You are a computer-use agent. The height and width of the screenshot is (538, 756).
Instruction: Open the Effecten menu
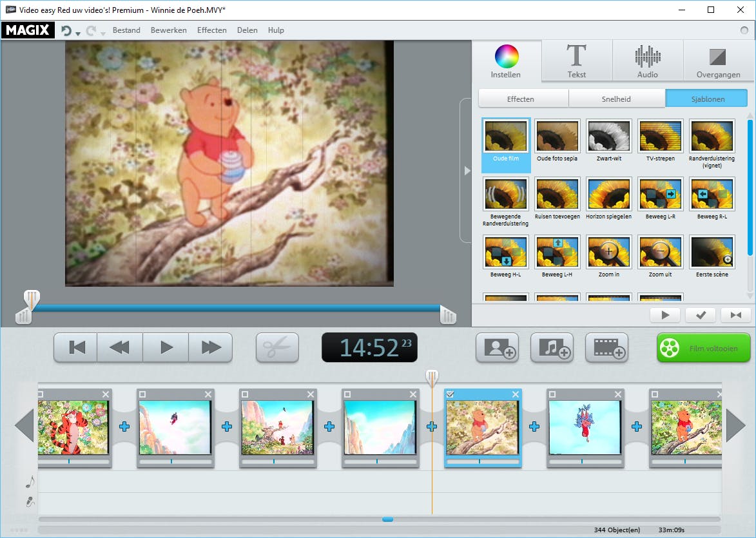[x=211, y=30]
